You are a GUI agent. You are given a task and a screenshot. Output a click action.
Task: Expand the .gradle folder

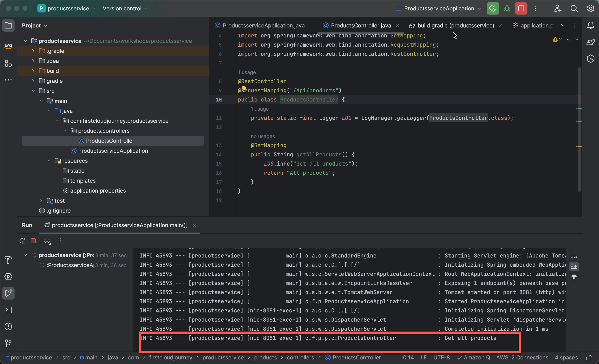pos(33,51)
